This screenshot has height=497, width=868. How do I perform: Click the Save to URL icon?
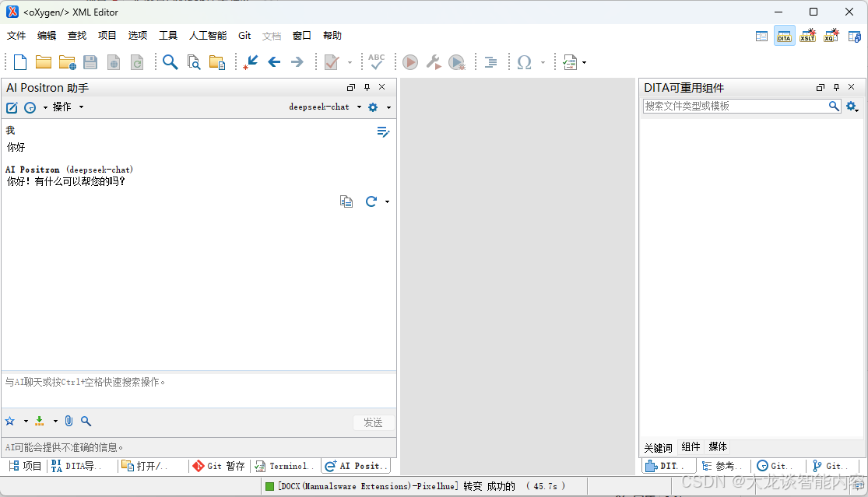click(114, 62)
